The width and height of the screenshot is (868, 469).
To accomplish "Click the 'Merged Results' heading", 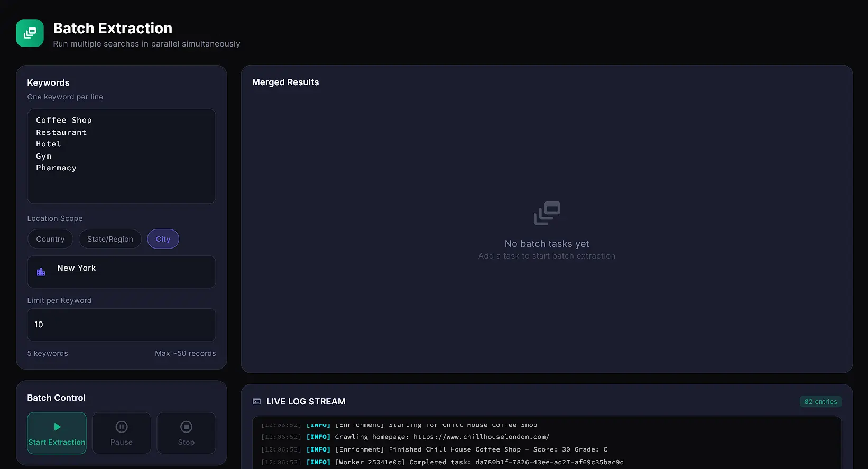I will click(x=285, y=82).
